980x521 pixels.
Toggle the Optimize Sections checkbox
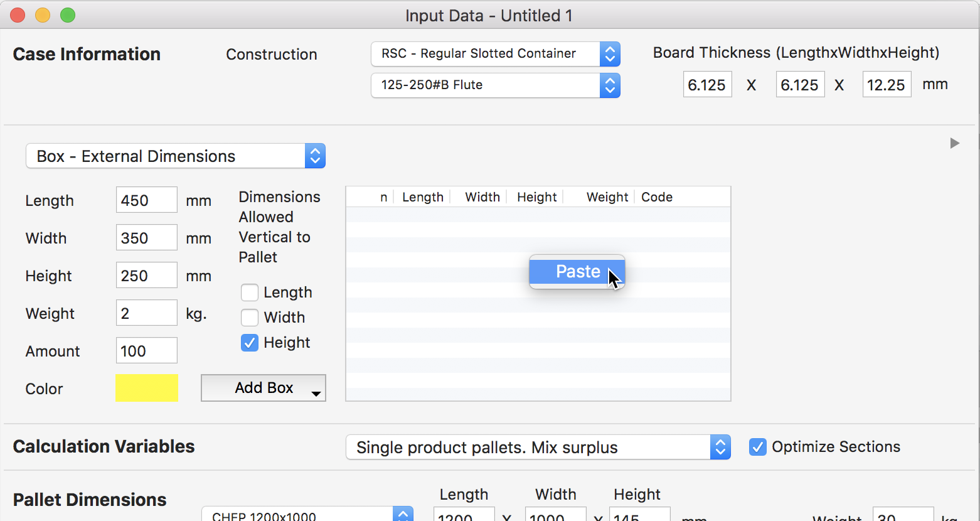(x=758, y=447)
